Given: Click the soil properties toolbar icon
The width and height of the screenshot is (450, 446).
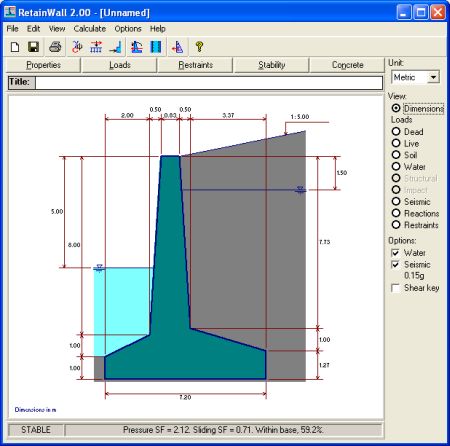Looking at the screenshot, I should pyautogui.click(x=77, y=47).
